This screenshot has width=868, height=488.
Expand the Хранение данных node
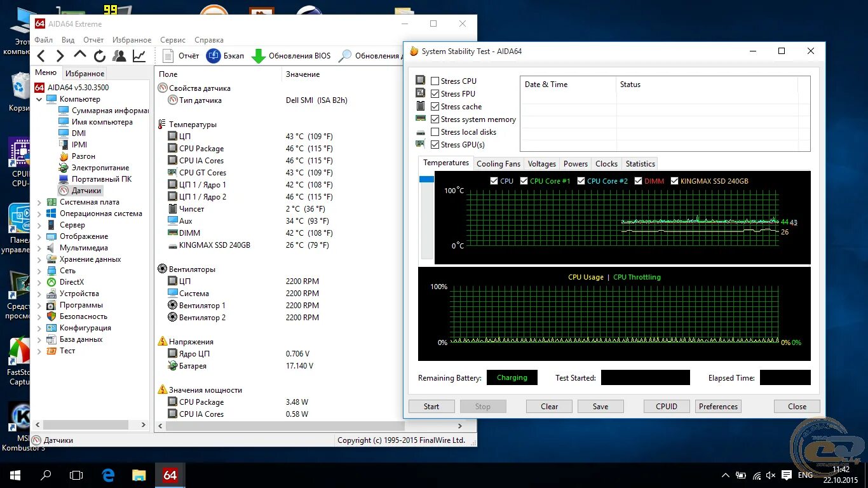coord(39,259)
